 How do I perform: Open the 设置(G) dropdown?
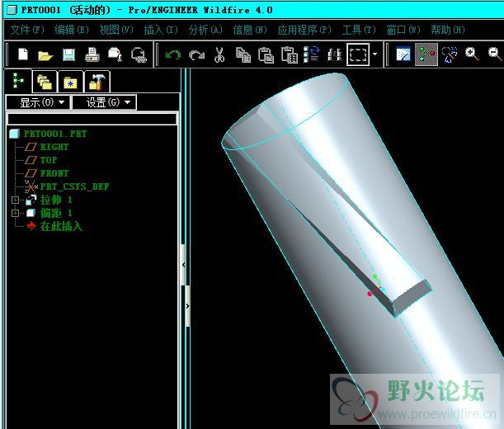click(x=104, y=102)
